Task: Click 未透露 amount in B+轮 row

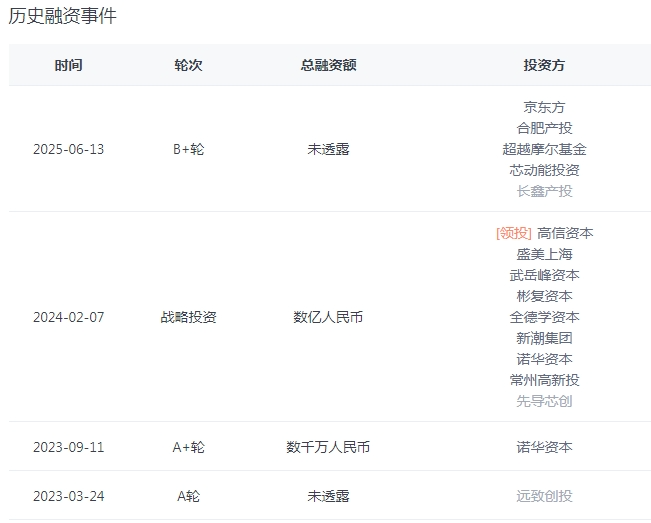Action: pos(328,149)
